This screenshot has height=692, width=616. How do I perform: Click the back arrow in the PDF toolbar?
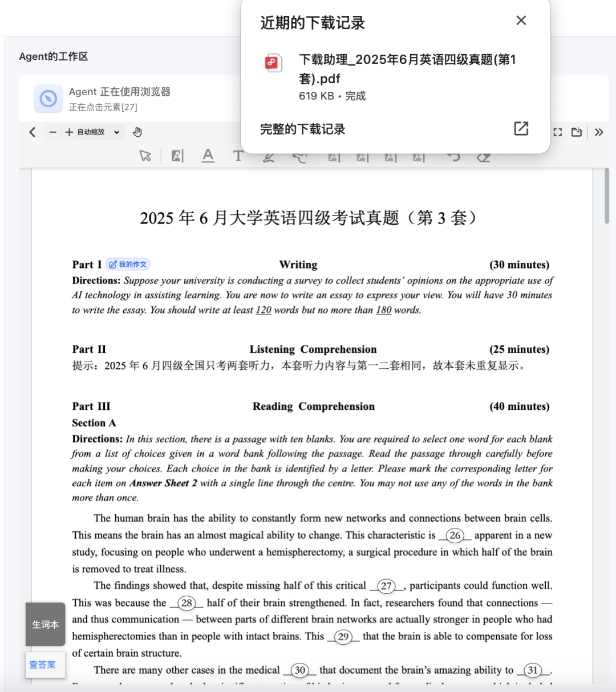click(33, 132)
